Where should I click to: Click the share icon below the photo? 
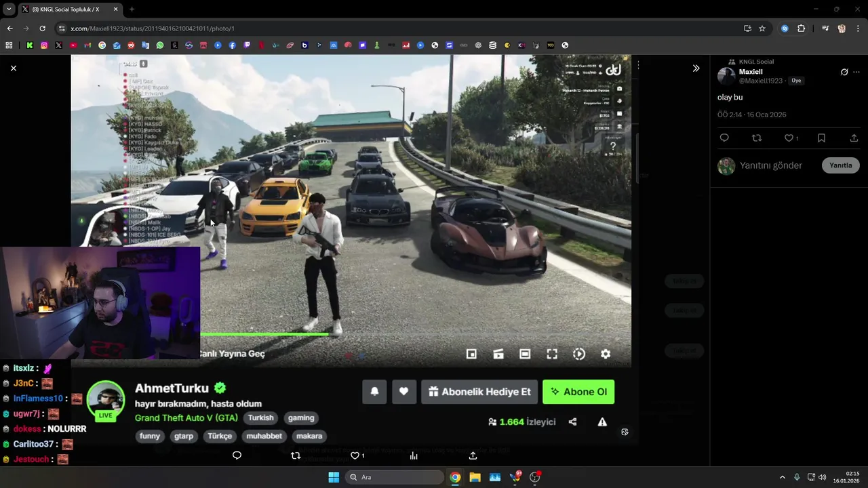click(x=473, y=455)
